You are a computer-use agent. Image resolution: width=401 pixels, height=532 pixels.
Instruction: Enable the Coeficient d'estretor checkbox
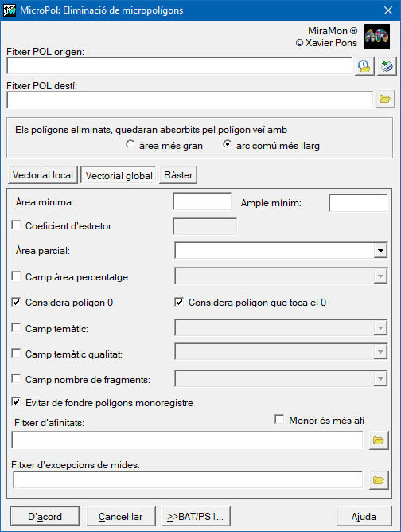pos(16,225)
